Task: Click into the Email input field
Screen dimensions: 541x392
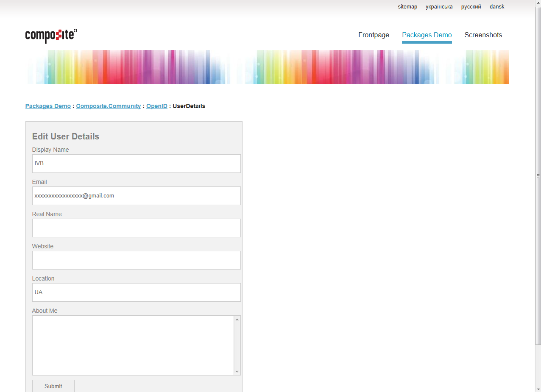Action: (136, 196)
